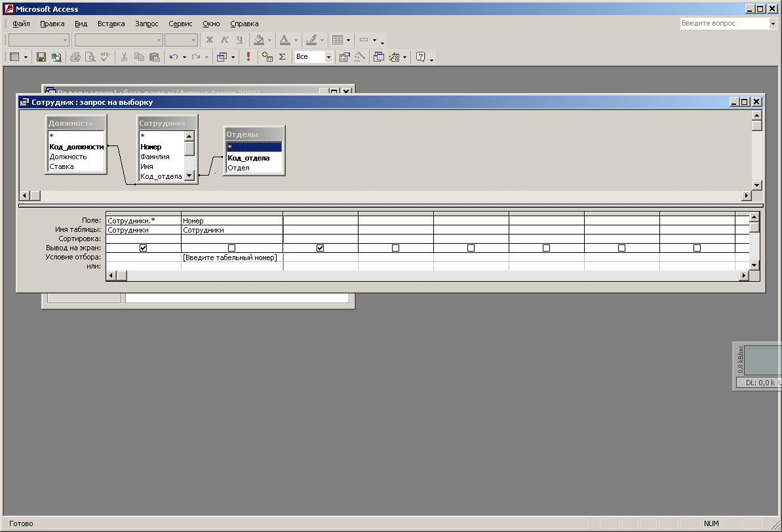782x532 pixels.
Task: Click the Show Table icon
Action: pyautogui.click(x=267, y=57)
